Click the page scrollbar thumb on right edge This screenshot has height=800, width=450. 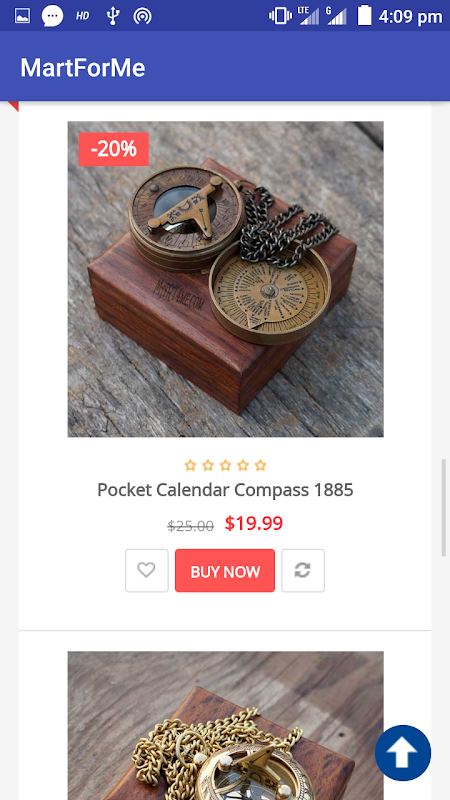click(444, 508)
